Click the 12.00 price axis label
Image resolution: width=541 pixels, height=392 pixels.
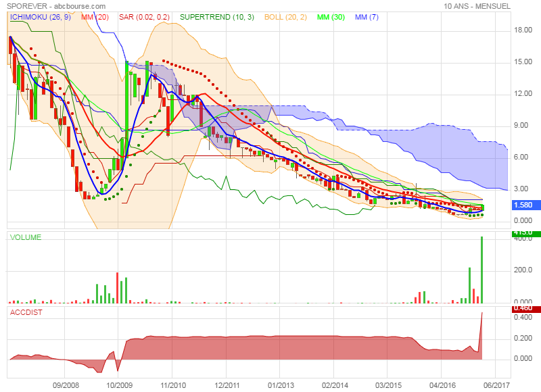point(523,93)
